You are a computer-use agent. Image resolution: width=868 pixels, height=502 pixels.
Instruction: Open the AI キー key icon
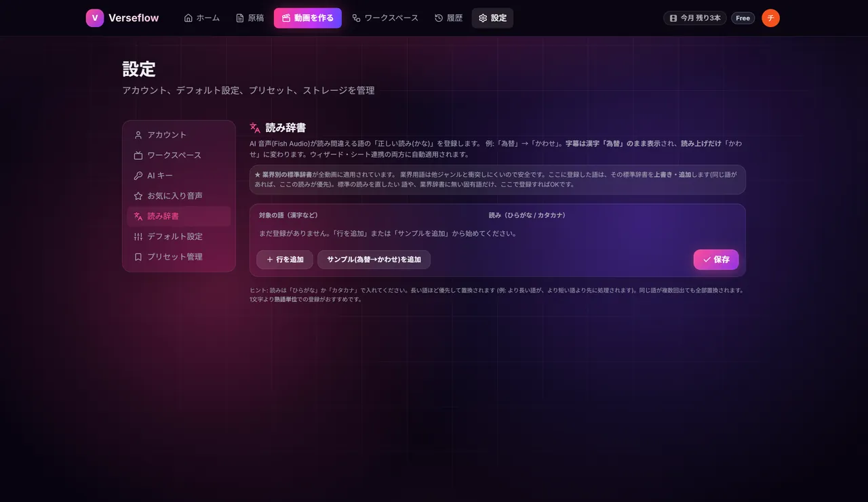tap(138, 175)
